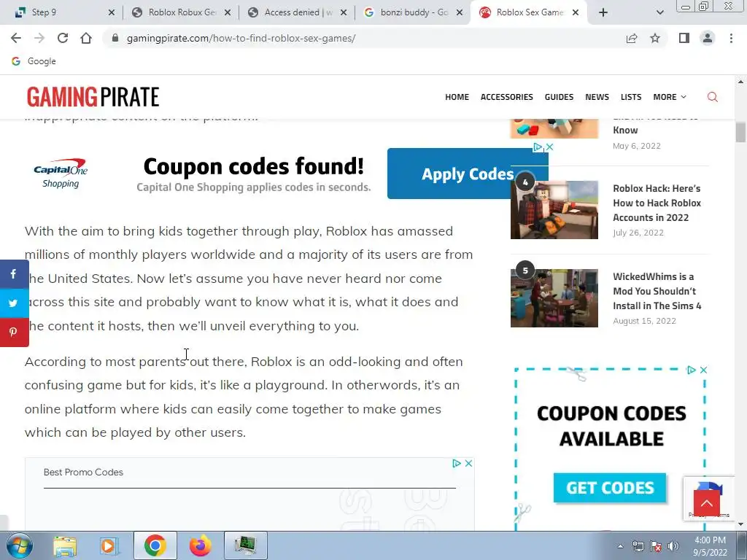Open the LISTS menu item
This screenshot has height=560, width=747.
coord(631,97)
